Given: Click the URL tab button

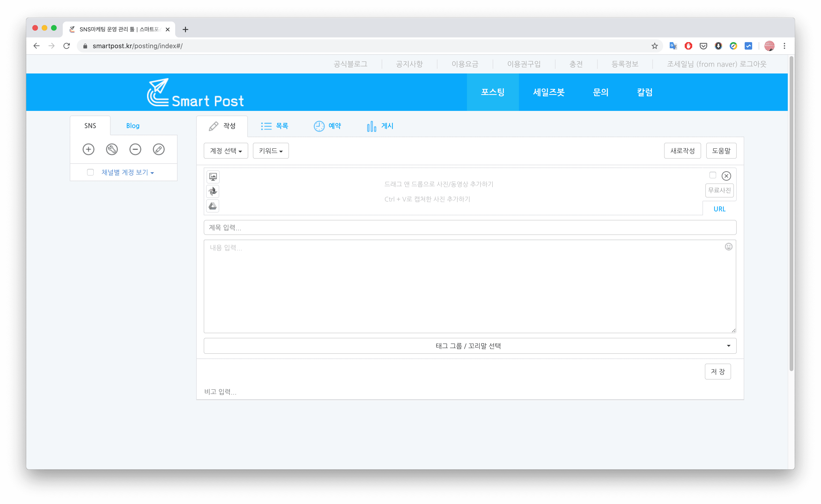Looking at the screenshot, I should coord(719,209).
